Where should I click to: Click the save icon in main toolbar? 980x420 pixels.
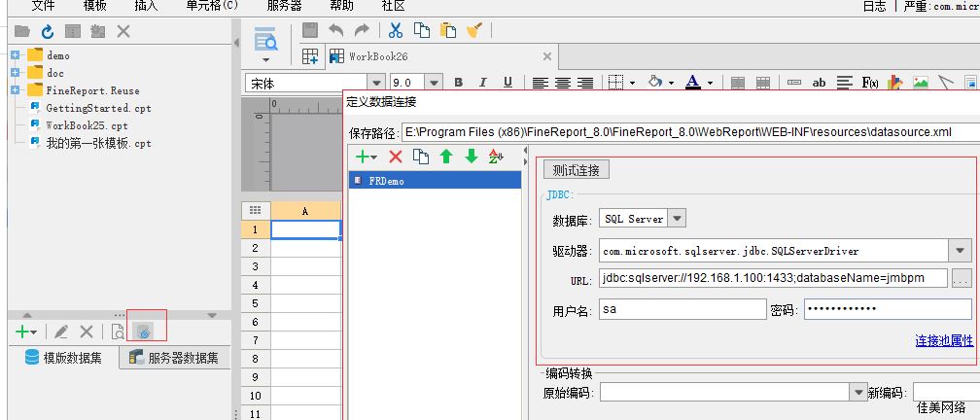click(x=310, y=30)
